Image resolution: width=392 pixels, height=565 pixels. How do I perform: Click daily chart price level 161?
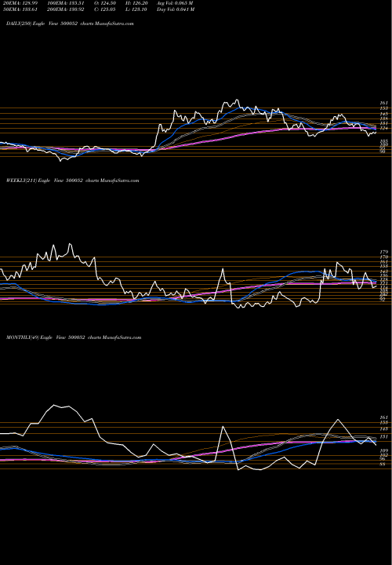pos(383,103)
